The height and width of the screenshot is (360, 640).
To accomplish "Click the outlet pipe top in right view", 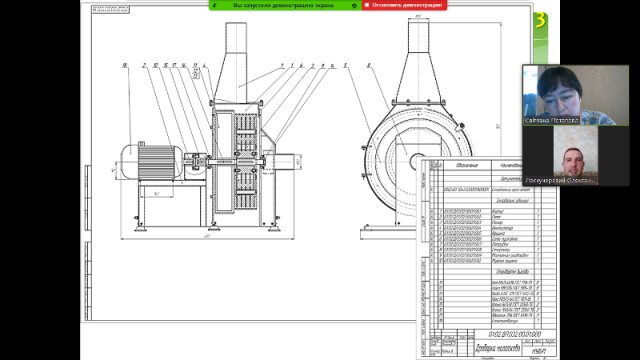I will [x=418, y=37].
